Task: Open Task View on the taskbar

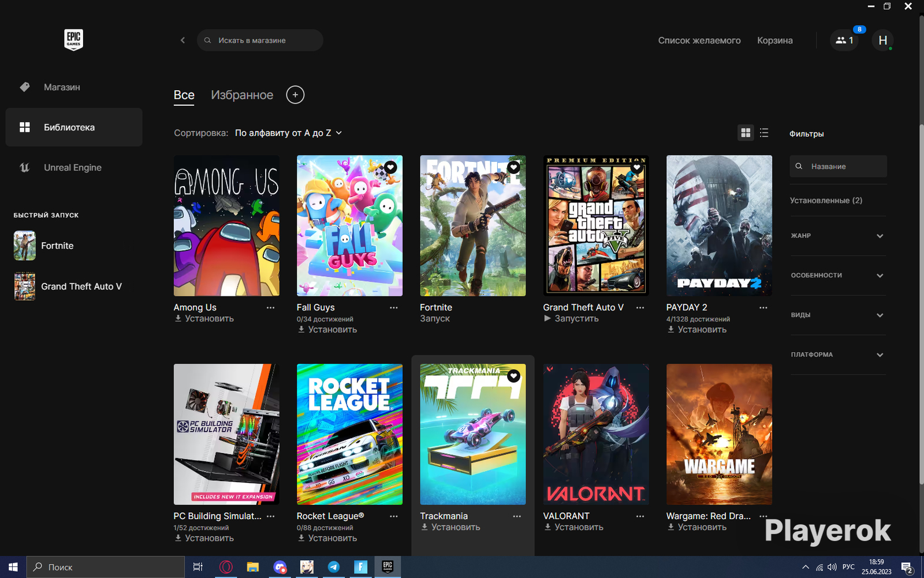Action: [198, 567]
